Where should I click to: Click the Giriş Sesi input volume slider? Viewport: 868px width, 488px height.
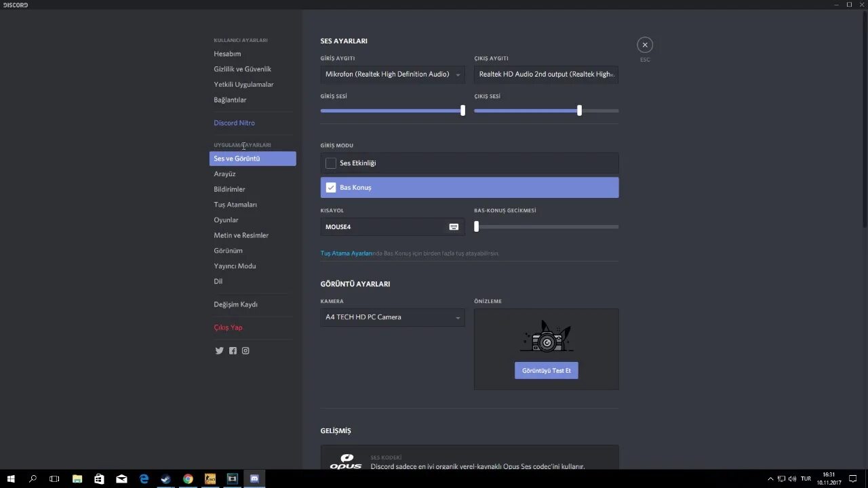click(393, 110)
